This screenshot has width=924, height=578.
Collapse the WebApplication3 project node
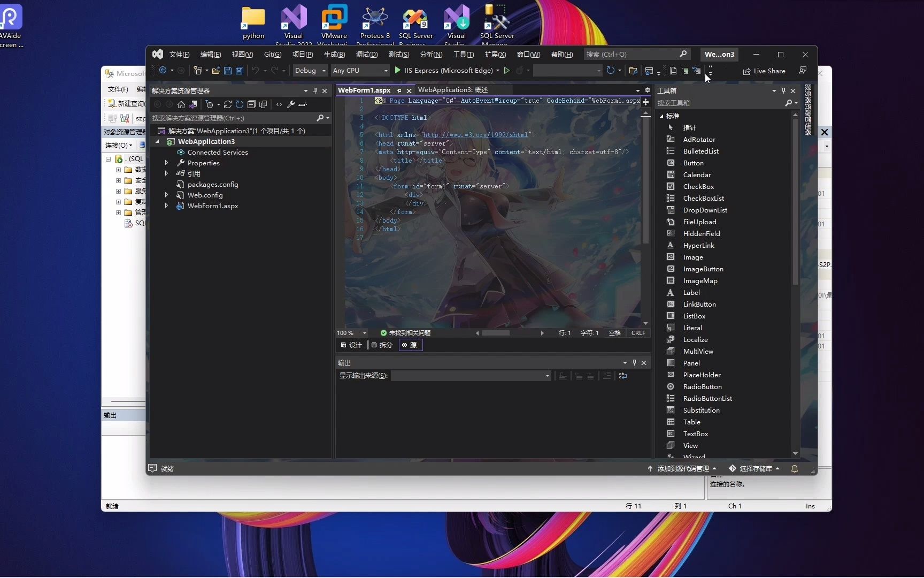(x=157, y=141)
